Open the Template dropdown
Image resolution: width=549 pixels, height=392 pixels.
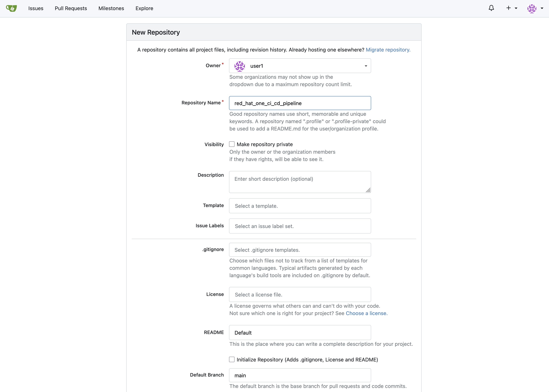(x=300, y=206)
